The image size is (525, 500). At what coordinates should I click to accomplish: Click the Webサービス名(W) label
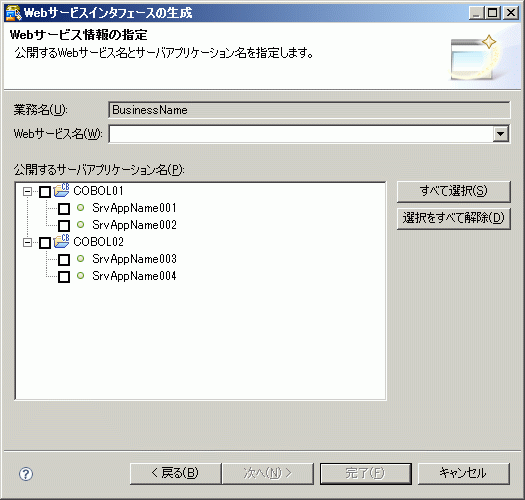tap(58, 134)
